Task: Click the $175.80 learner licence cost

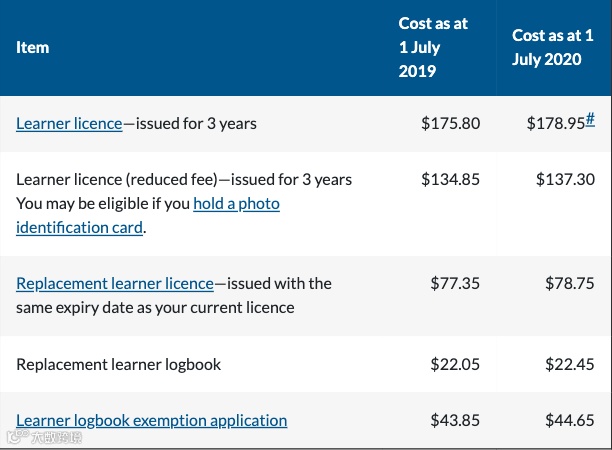Action: [451, 124]
